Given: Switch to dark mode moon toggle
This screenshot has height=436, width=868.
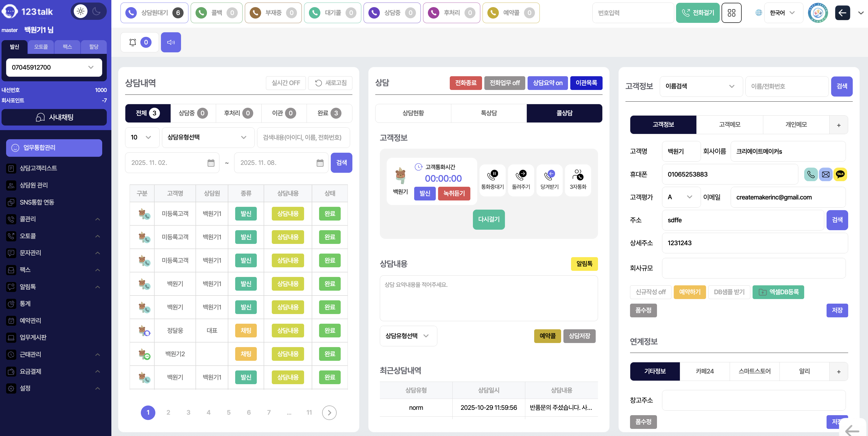Looking at the screenshot, I should coord(96,11).
